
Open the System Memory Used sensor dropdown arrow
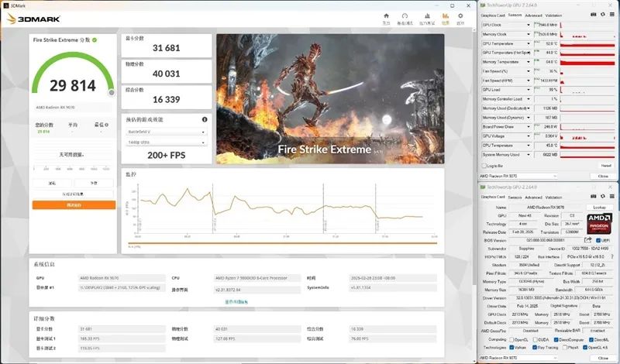529,155
